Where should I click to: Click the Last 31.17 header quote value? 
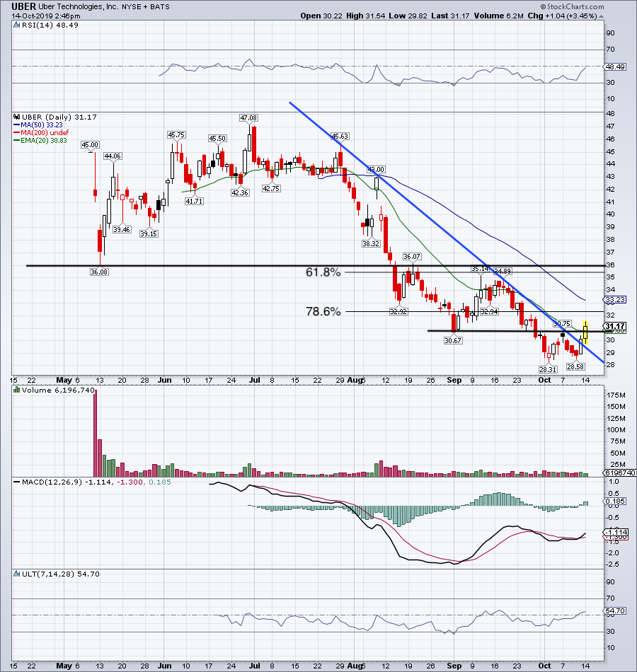[450, 16]
